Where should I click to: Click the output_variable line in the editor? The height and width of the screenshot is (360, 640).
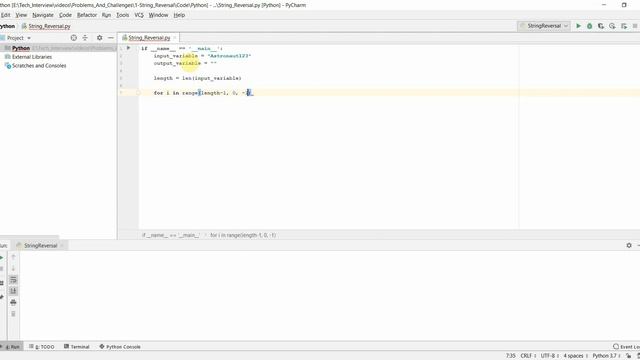point(185,63)
